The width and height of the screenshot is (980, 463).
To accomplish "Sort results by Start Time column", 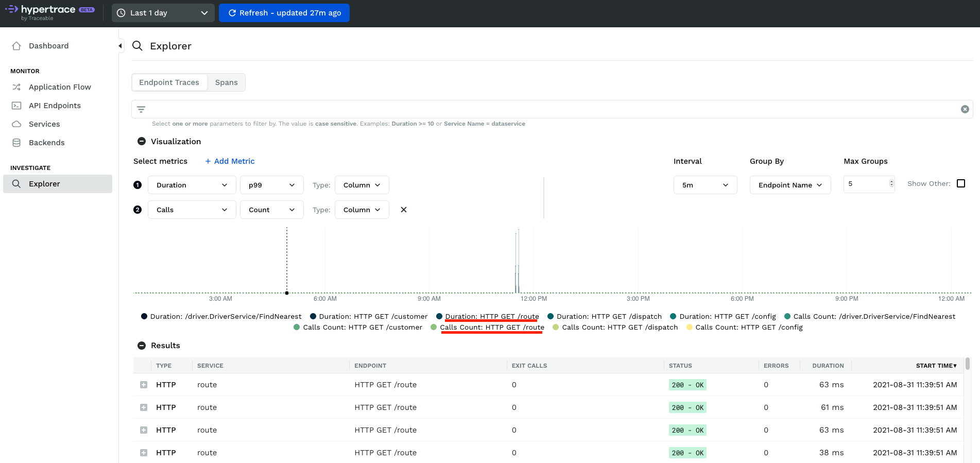I will (x=936, y=366).
